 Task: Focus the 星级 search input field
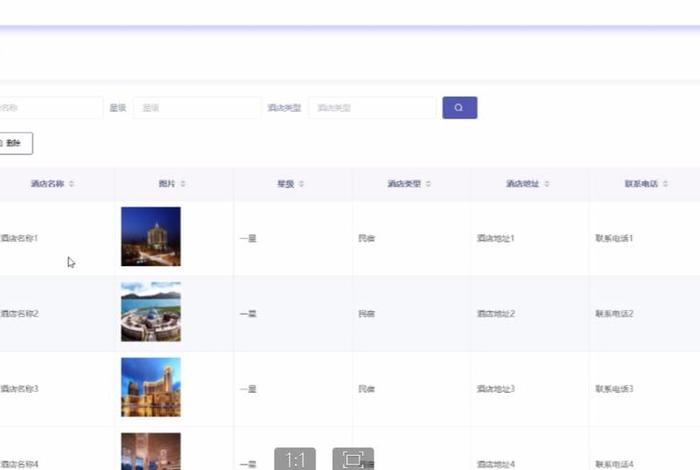point(197,108)
